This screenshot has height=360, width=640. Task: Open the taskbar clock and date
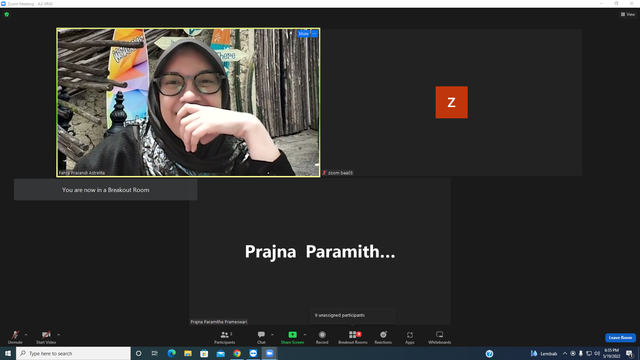coord(611,353)
